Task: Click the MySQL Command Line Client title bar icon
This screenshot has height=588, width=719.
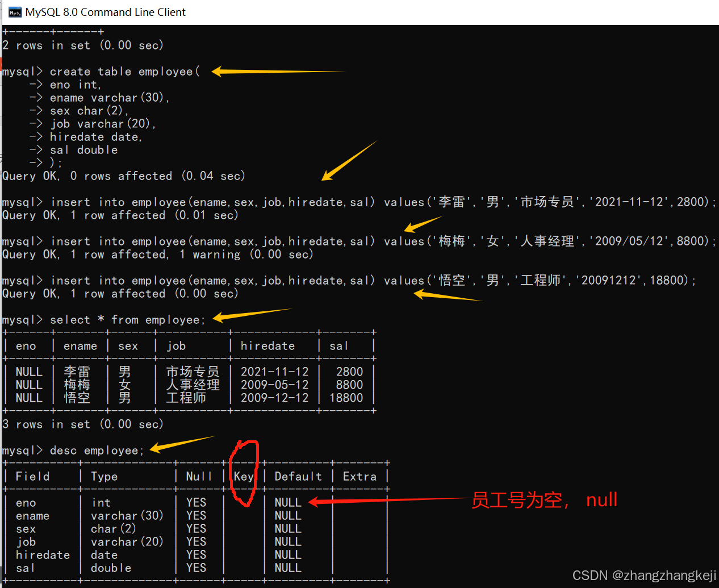Action: click(x=15, y=12)
